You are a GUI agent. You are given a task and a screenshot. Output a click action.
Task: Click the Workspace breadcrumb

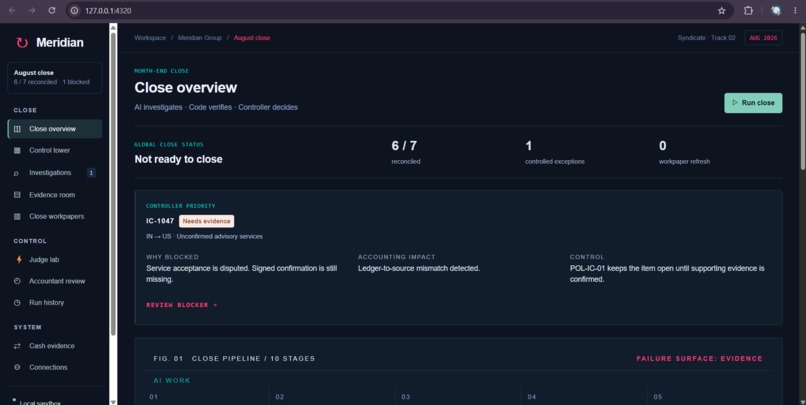pos(150,38)
